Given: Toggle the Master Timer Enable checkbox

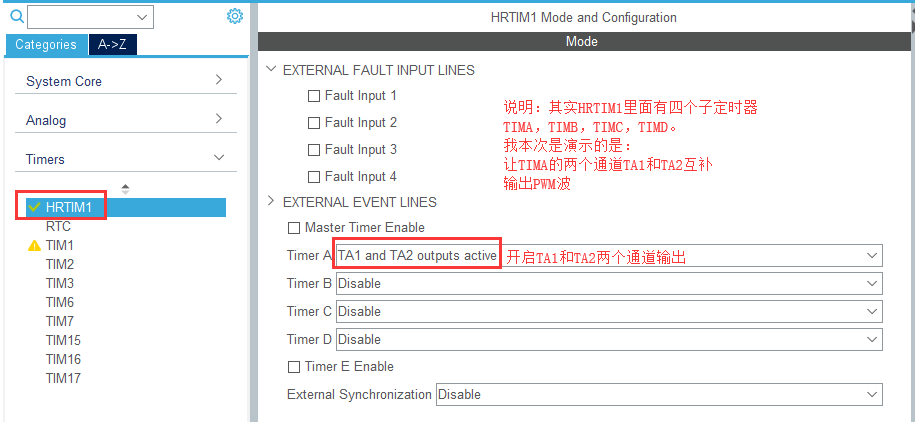Looking at the screenshot, I should (294, 228).
